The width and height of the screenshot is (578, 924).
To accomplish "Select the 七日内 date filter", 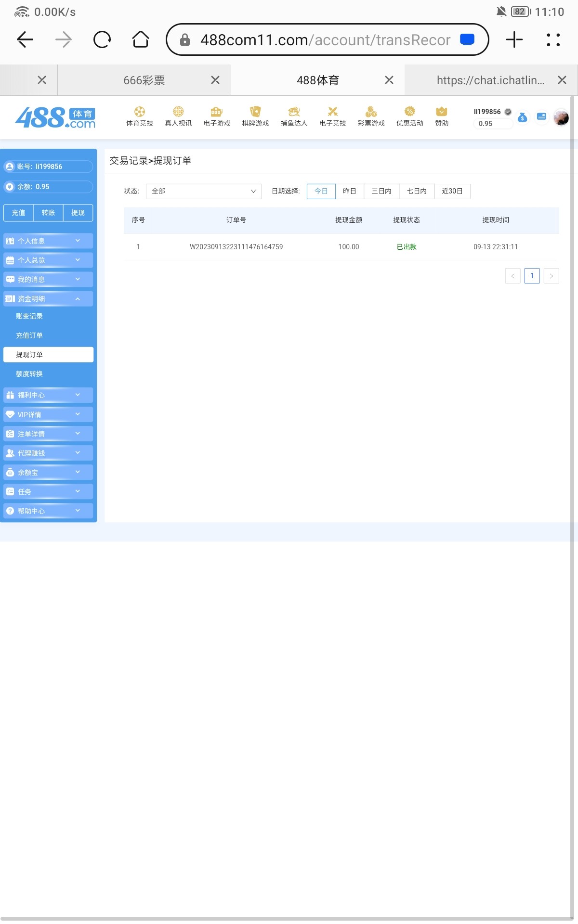I will point(416,191).
